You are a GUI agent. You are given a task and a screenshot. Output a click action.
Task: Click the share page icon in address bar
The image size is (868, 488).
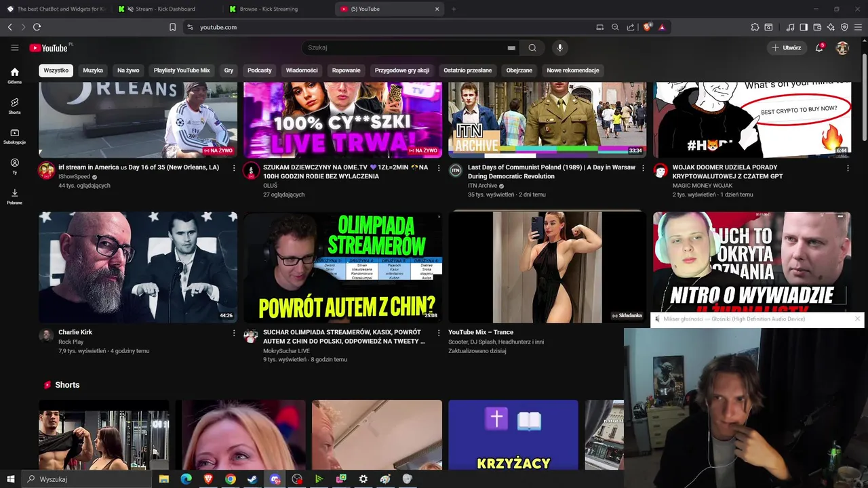(631, 27)
